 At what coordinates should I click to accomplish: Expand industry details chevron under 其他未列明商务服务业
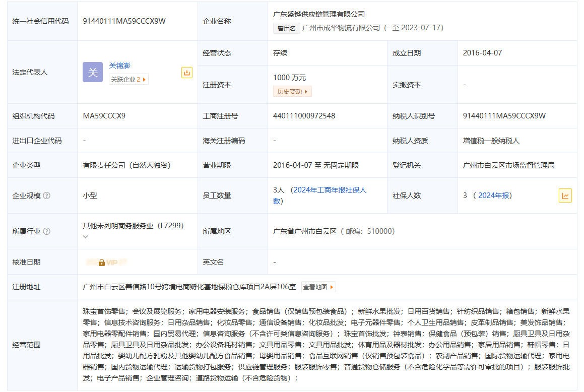pyautogui.click(x=86, y=236)
